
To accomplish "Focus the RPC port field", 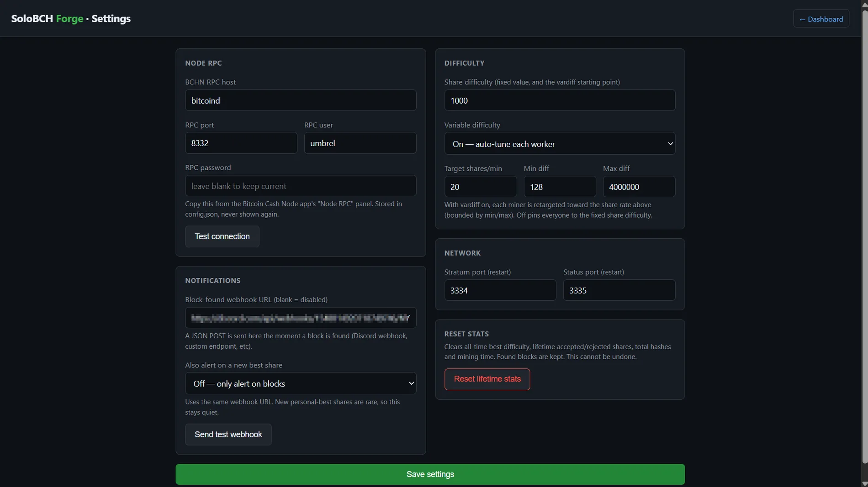I will pos(241,143).
